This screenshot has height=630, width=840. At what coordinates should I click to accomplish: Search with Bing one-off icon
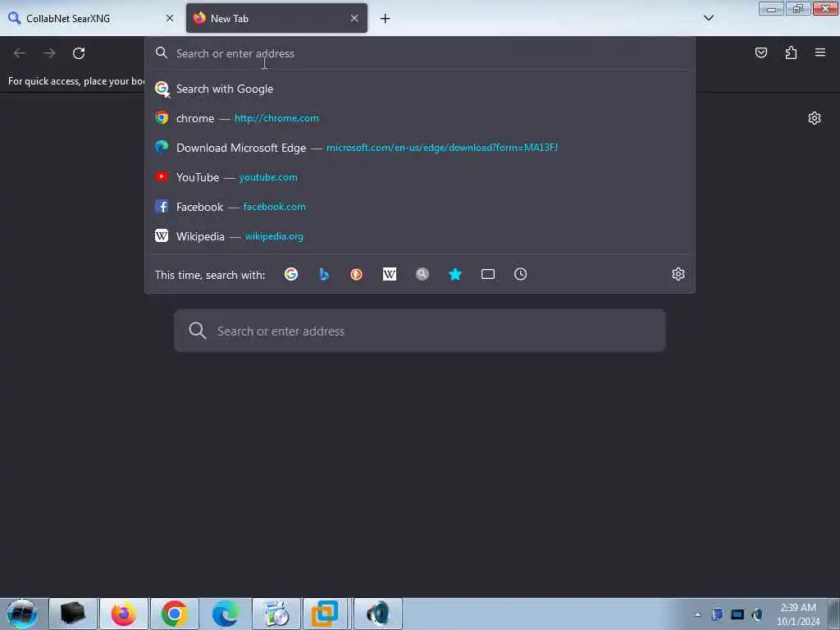click(323, 274)
